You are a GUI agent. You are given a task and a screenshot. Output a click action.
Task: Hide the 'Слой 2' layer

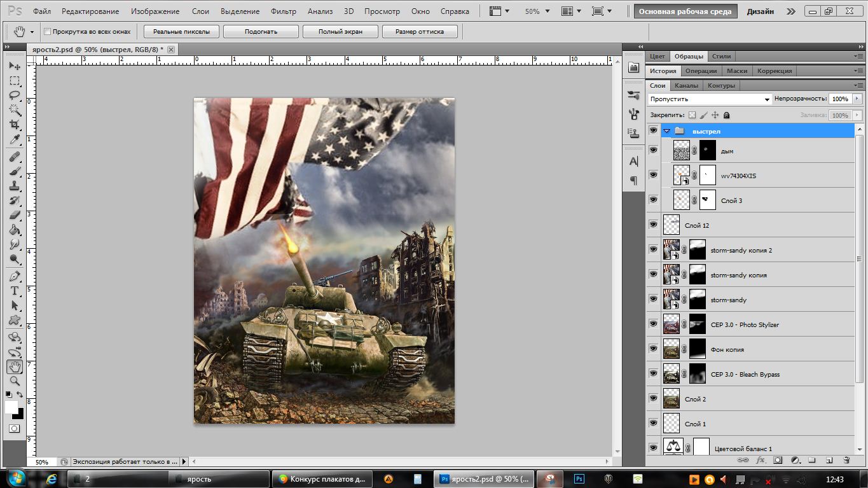653,399
